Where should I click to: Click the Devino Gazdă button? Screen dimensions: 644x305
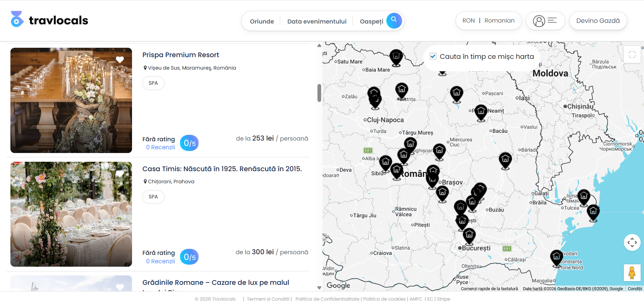point(598,21)
